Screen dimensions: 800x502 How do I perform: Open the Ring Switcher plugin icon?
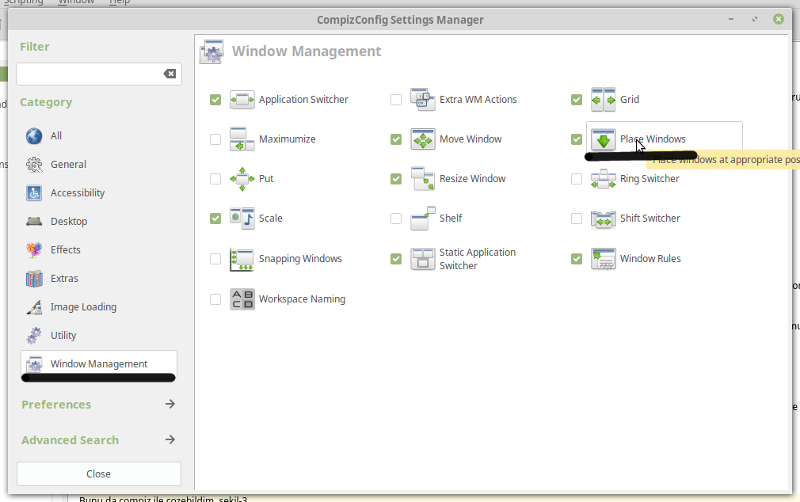(603, 179)
